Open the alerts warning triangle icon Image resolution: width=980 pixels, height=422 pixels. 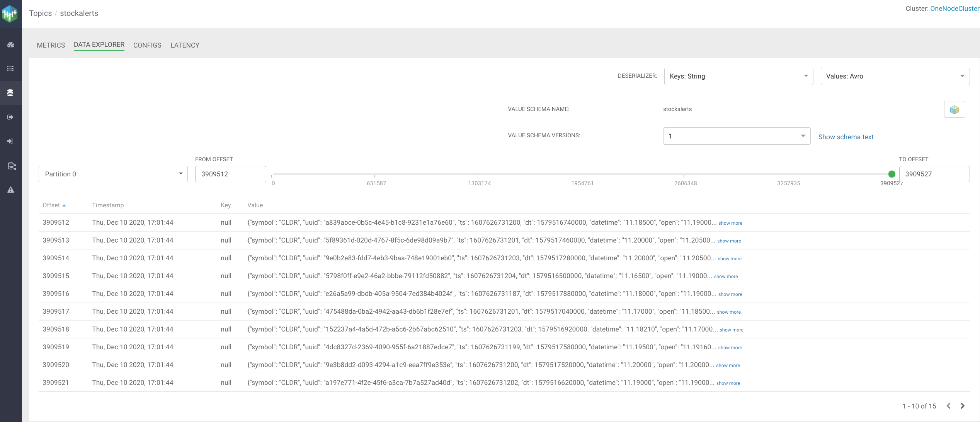click(11, 190)
